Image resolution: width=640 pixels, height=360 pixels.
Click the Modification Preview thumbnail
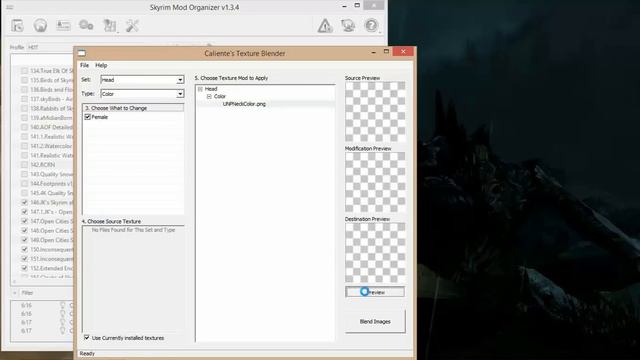pyautogui.click(x=375, y=182)
